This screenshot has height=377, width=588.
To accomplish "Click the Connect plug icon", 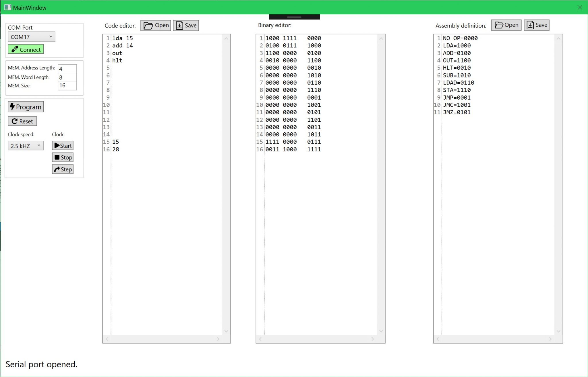I will pos(15,49).
